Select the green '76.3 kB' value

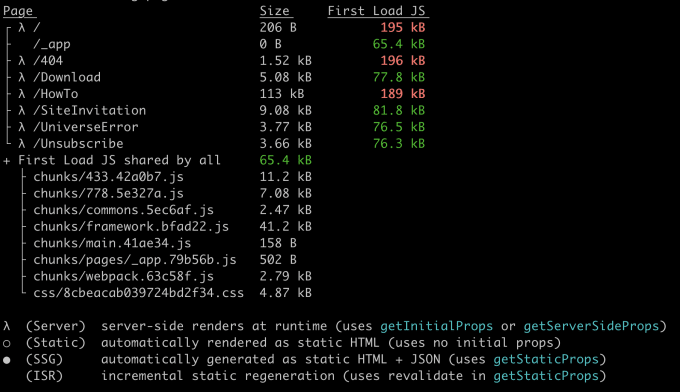point(399,144)
